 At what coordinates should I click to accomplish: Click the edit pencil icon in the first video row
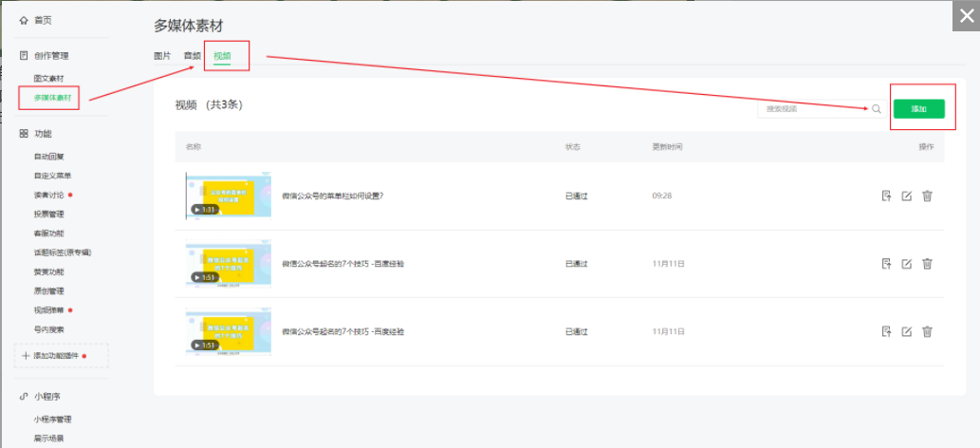point(906,196)
